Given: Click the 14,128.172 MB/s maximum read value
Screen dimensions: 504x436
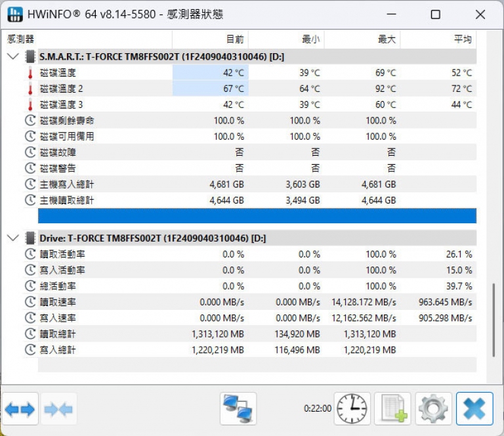Looking at the screenshot, I should coord(364,302).
